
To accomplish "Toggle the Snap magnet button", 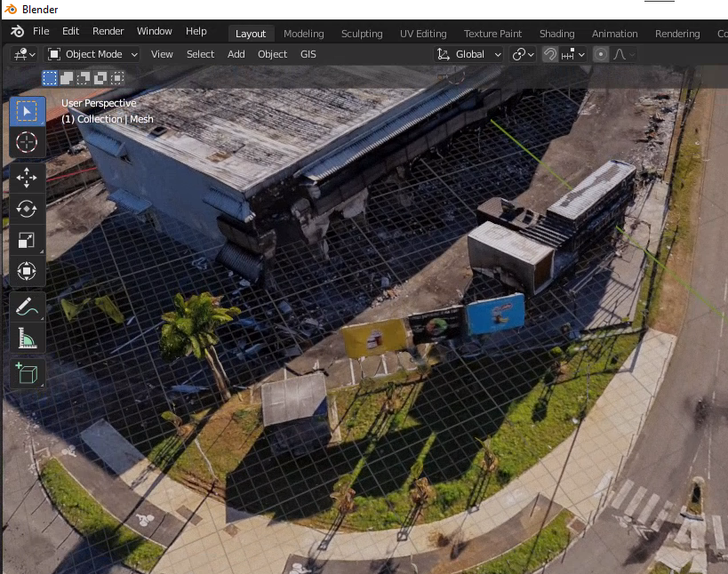I will point(550,54).
